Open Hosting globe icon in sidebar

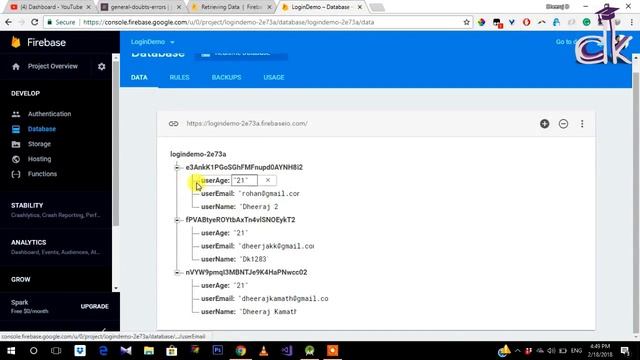(x=16, y=159)
